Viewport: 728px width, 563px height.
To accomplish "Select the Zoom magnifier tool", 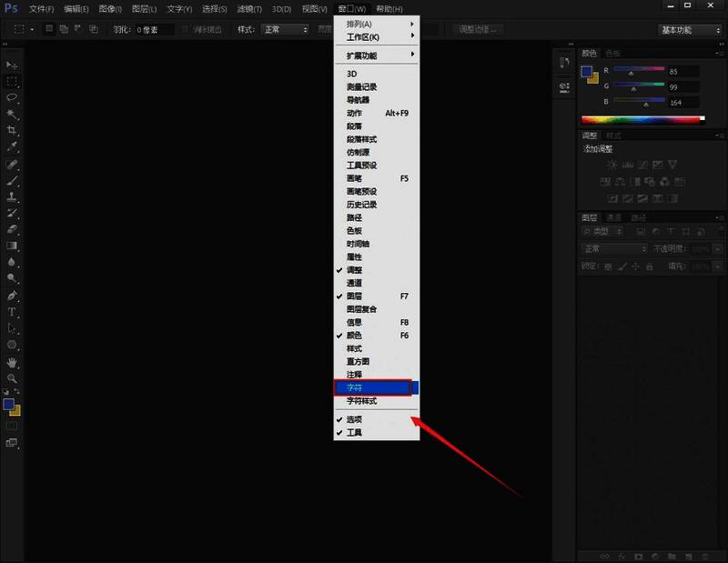I will click(x=13, y=377).
